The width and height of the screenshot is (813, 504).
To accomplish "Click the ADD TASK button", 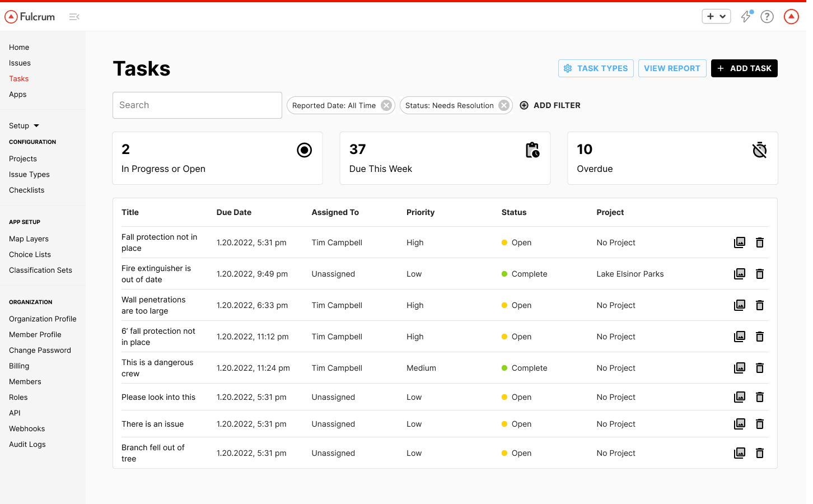I will click(x=744, y=68).
